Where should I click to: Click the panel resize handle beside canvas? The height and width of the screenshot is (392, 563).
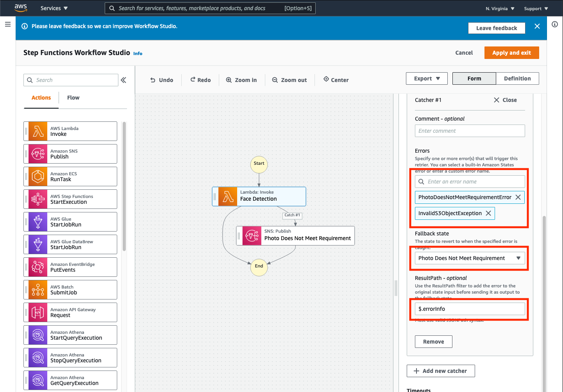pyautogui.click(x=396, y=288)
